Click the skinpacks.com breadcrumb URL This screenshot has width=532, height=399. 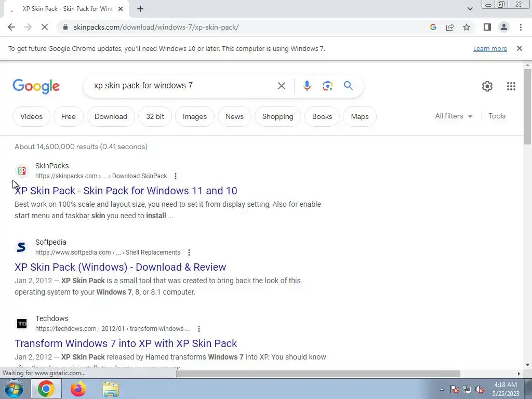tap(101, 176)
